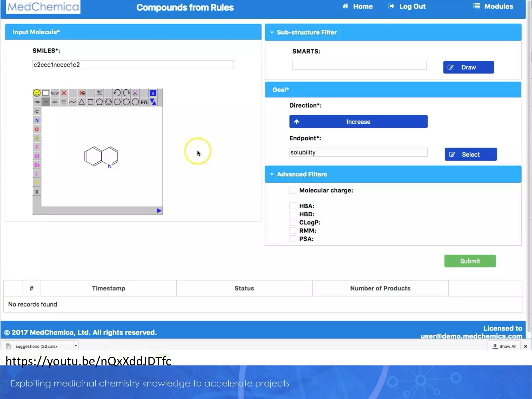Enable the CLogP filter checkbox

293,222
